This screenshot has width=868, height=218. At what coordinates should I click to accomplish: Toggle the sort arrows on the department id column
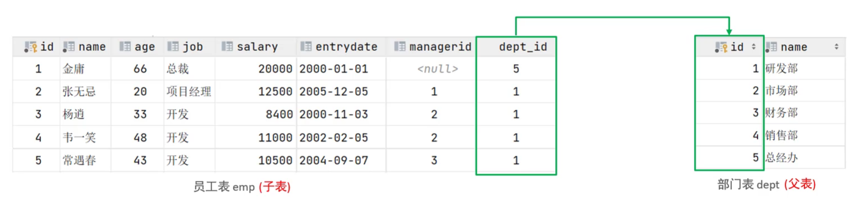(754, 47)
